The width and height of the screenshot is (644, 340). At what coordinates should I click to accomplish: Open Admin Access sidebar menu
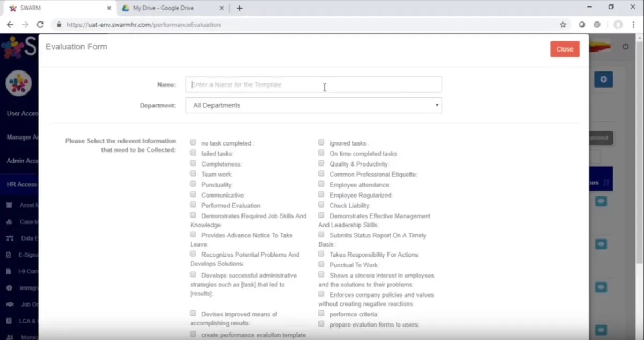click(19, 161)
